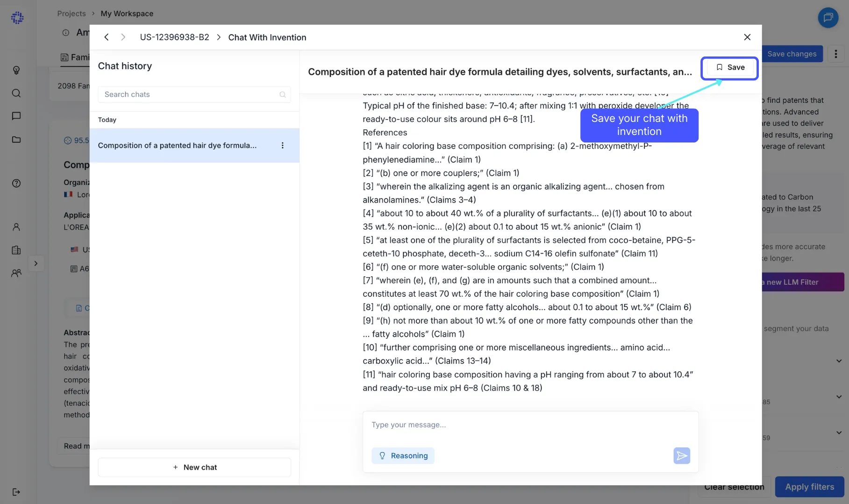Open the search icon in left sidebar

[x=16, y=93]
